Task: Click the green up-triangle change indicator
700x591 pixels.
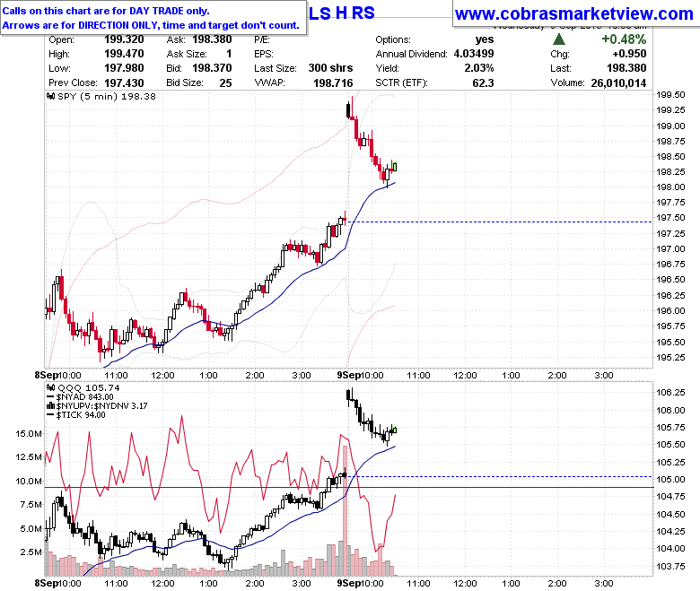Action: click(x=559, y=39)
